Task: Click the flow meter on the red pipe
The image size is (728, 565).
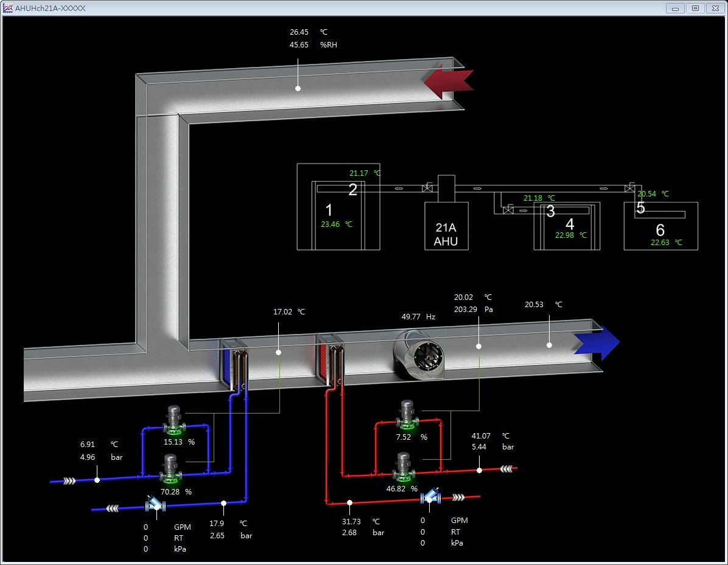Action: pos(432,498)
